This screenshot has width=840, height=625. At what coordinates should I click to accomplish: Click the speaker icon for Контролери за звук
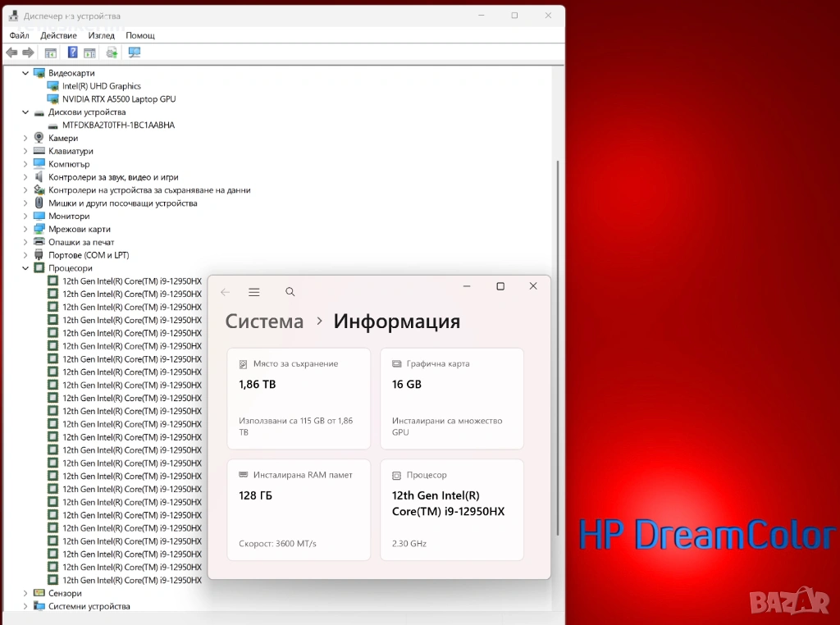39,176
